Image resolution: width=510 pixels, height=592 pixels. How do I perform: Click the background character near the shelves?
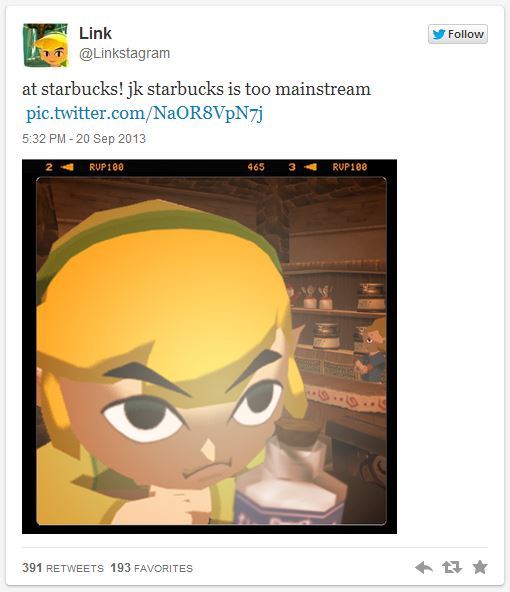[372, 351]
